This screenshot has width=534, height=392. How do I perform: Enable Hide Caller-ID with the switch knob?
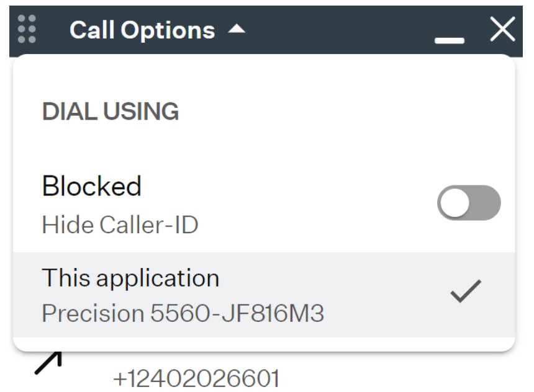pos(455,203)
